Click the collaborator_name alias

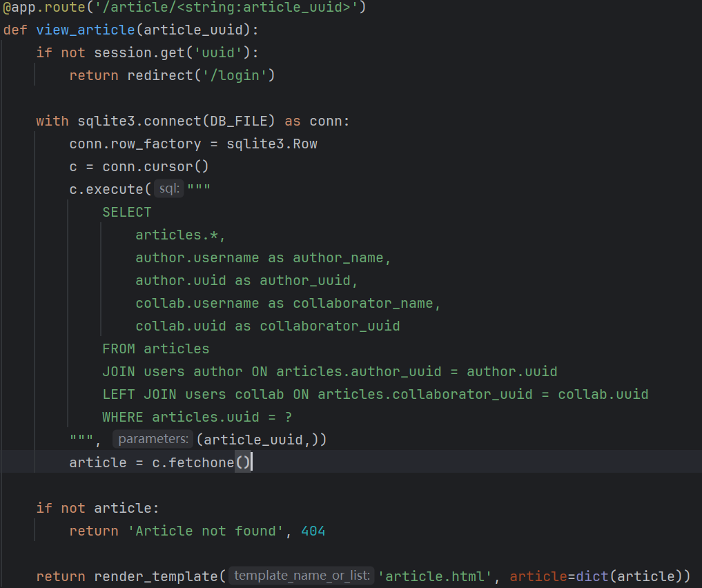pos(367,303)
